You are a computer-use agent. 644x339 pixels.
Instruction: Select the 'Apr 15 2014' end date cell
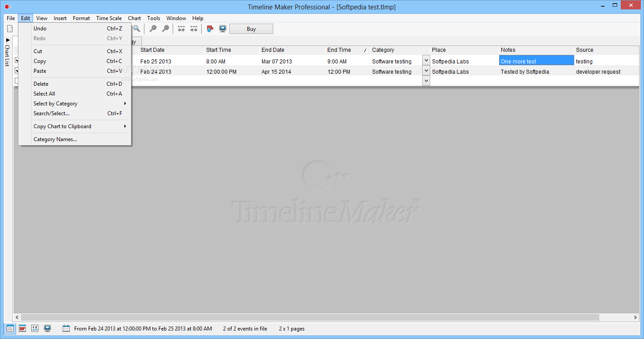(292, 71)
